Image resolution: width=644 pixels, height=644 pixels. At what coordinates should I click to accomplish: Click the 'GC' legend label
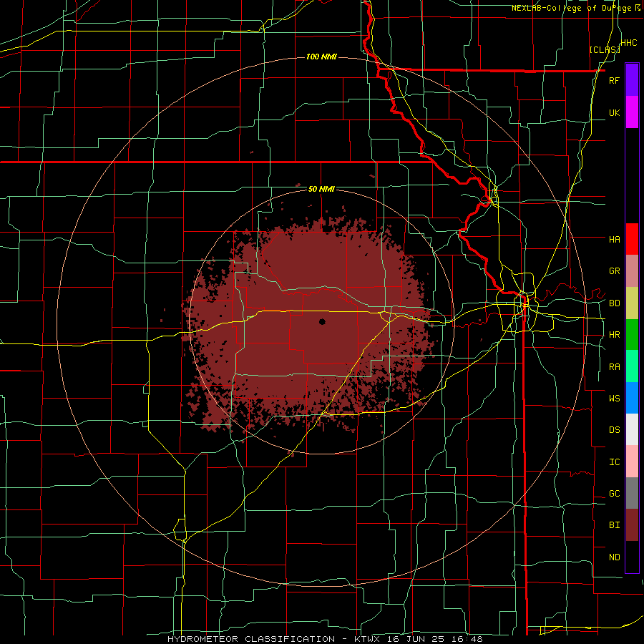[x=614, y=493]
